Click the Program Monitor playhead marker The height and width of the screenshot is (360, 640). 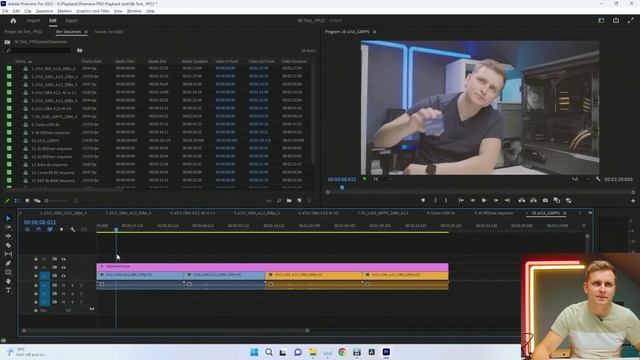tap(342, 187)
